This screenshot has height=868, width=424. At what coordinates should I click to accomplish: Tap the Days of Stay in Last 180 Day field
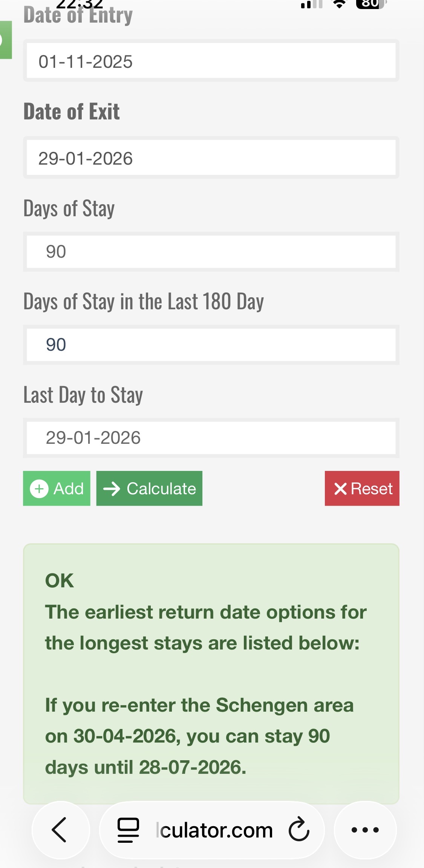point(211,344)
